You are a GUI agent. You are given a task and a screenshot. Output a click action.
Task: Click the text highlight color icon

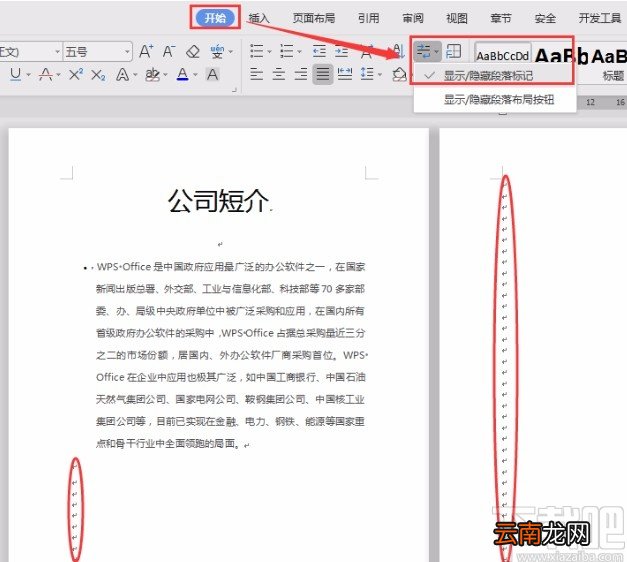click(152, 74)
